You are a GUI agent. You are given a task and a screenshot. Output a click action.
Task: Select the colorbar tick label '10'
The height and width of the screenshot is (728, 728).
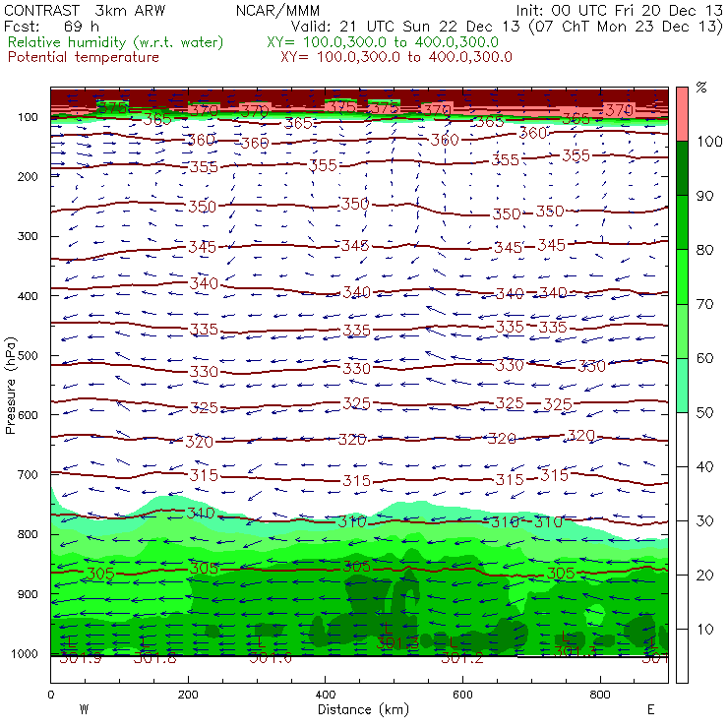(704, 630)
